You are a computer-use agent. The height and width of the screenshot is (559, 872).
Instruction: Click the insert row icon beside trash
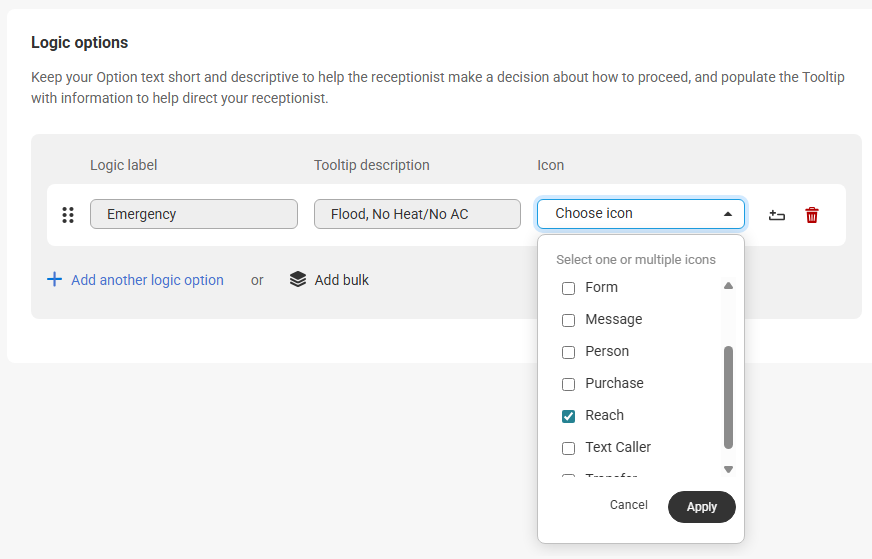point(777,215)
